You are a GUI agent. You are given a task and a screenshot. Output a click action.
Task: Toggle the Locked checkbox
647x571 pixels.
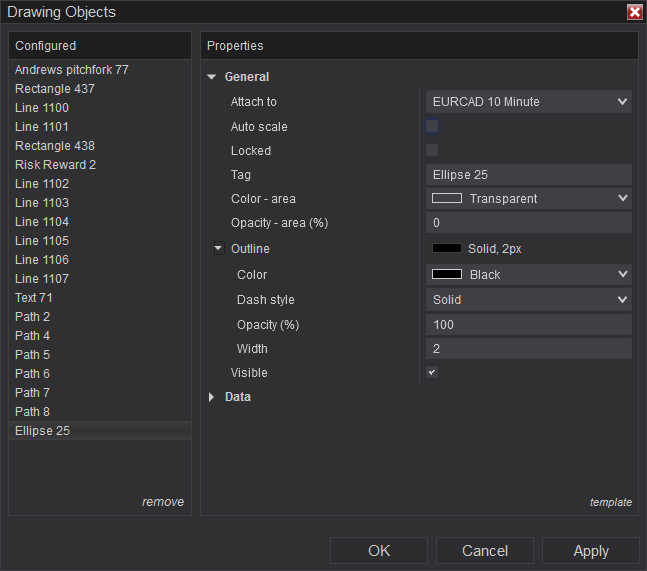pos(432,150)
